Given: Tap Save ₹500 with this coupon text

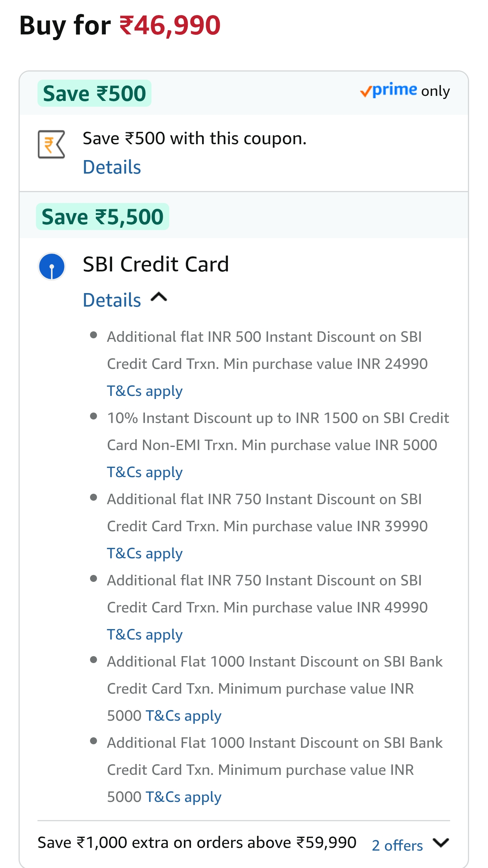Looking at the screenshot, I should tap(194, 138).
